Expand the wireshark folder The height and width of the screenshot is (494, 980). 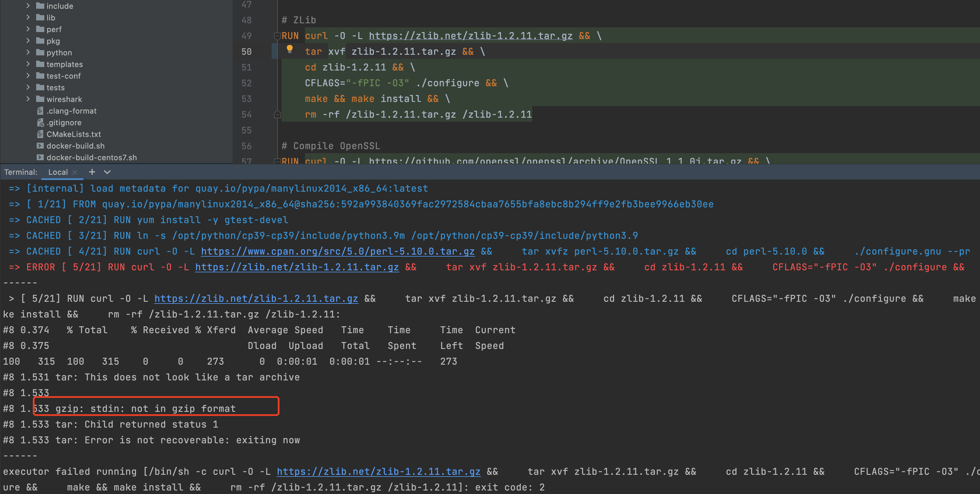[x=28, y=99]
